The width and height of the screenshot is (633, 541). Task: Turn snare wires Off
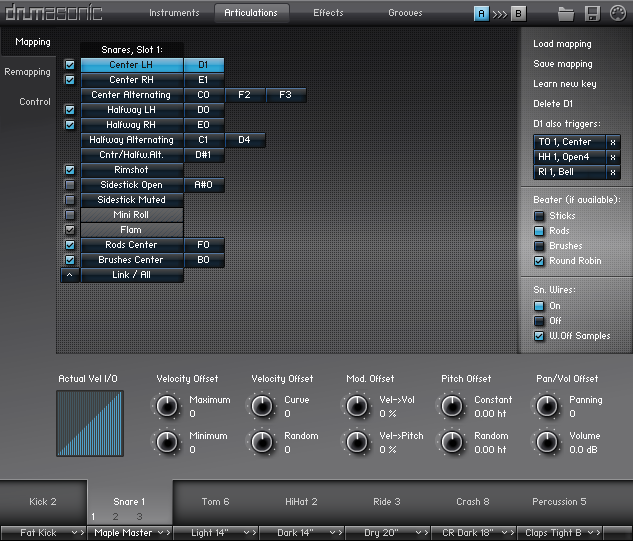pos(539,321)
